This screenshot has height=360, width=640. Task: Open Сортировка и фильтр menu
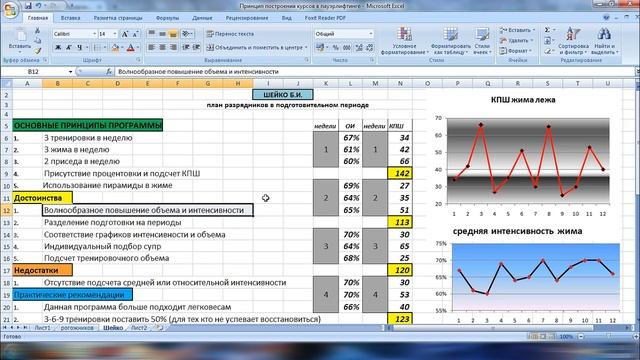coord(573,41)
